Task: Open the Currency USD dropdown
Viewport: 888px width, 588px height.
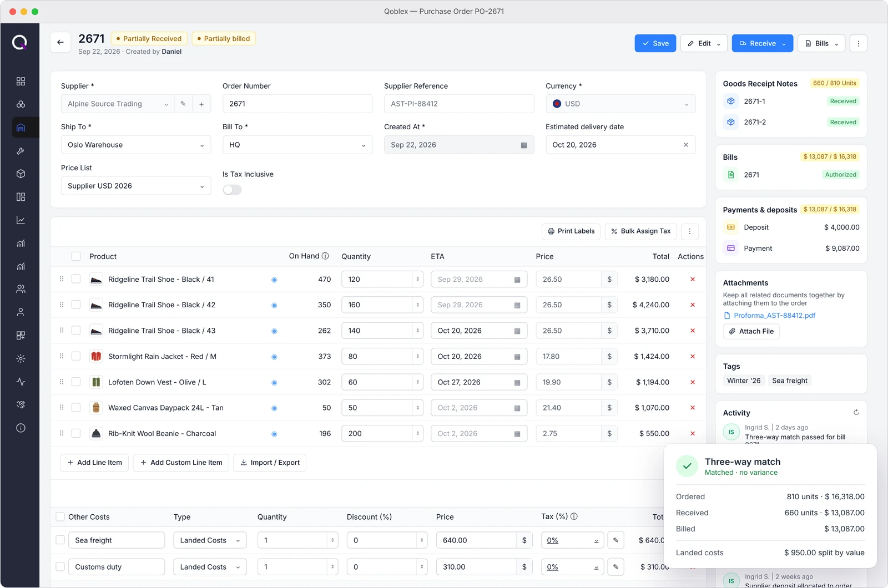Action: 620,104
